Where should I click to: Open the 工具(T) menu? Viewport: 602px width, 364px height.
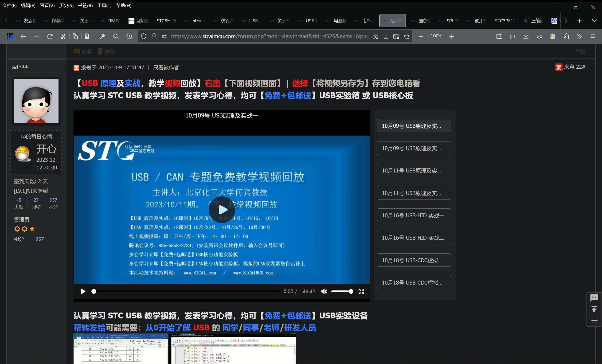point(104,5)
